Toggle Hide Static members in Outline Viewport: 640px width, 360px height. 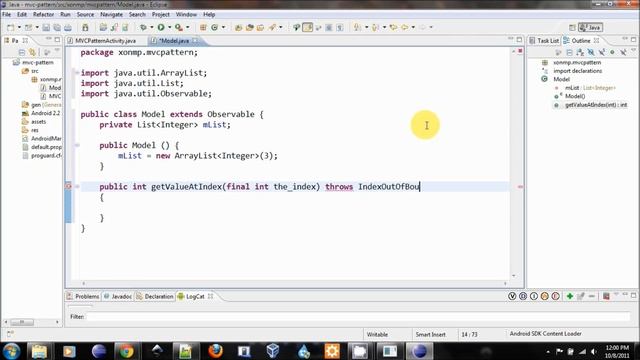pyautogui.click(x=602, y=52)
